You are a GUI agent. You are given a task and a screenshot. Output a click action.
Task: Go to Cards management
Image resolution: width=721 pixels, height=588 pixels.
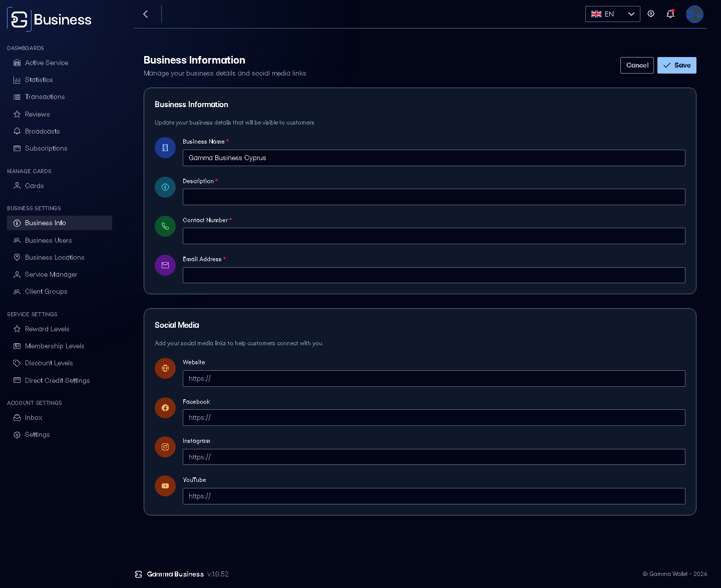[x=60, y=186]
